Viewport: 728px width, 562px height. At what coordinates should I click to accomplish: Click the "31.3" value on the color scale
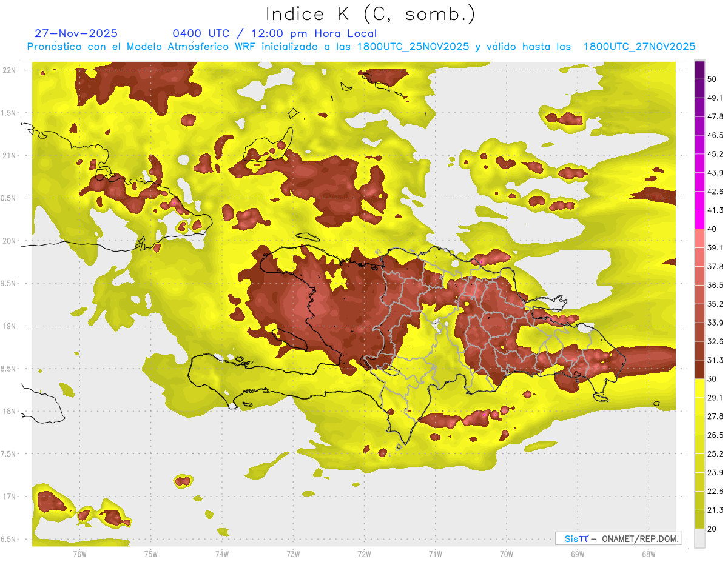(x=716, y=360)
